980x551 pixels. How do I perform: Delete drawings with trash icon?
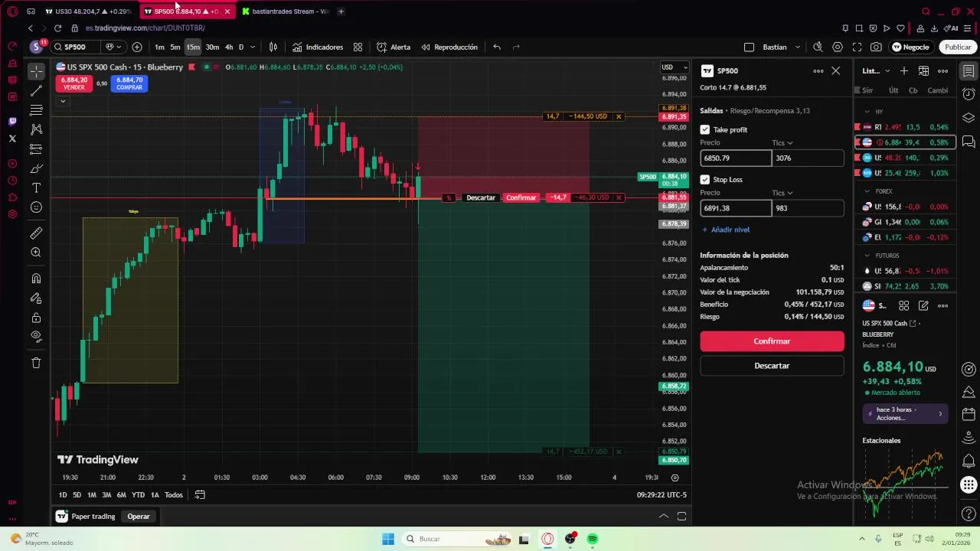point(36,363)
